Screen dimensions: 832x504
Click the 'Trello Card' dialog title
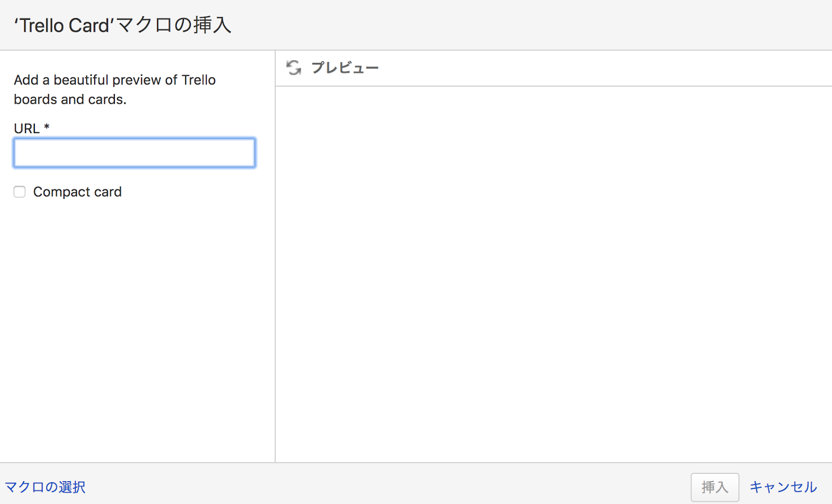point(122,25)
